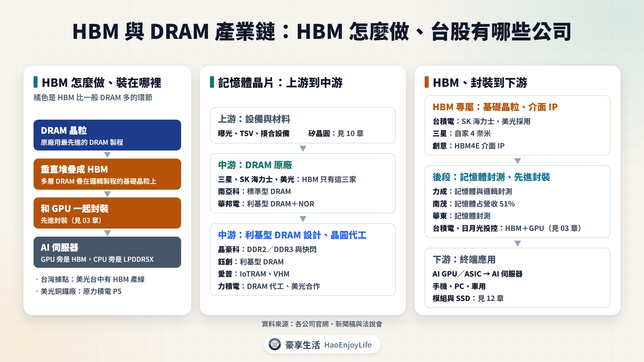Select the blue DRAM 晶粒 card
This screenshot has width=644, height=362.
(x=107, y=135)
